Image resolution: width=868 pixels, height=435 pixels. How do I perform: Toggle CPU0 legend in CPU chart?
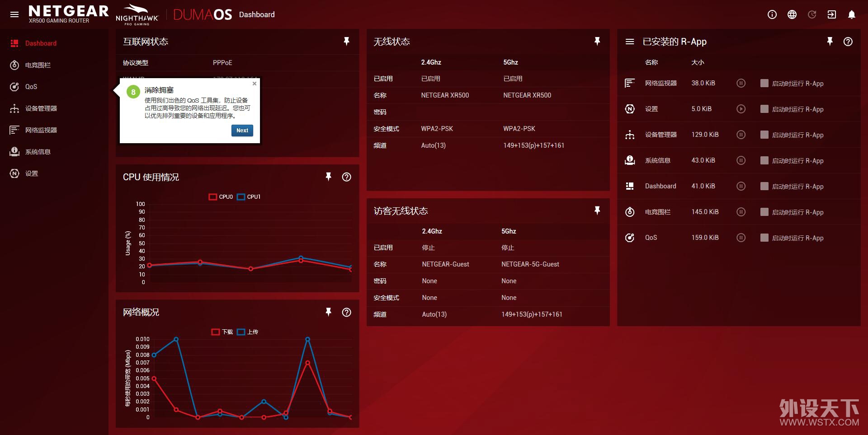[221, 197]
